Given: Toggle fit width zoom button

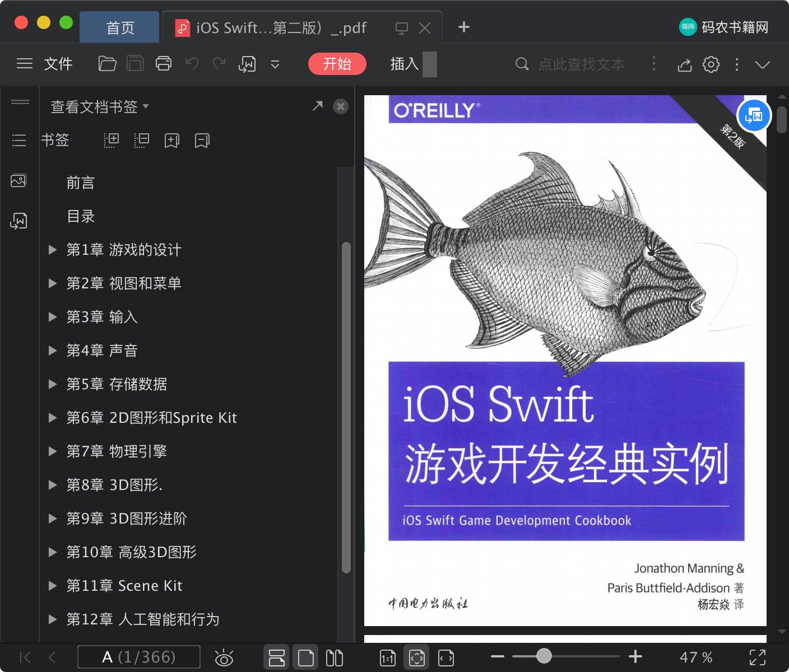Looking at the screenshot, I should [x=446, y=658].
